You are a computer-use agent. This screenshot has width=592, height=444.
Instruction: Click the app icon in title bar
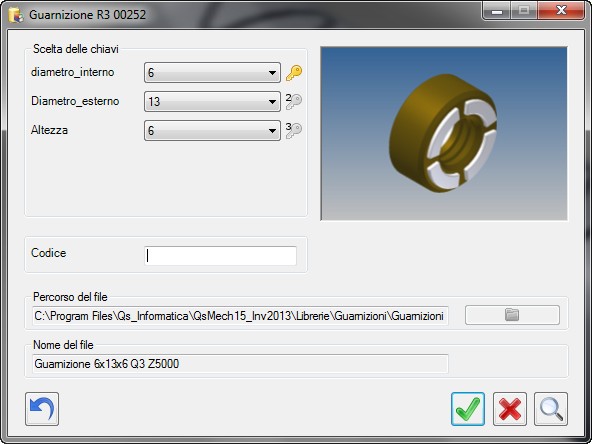coord(16,15)
